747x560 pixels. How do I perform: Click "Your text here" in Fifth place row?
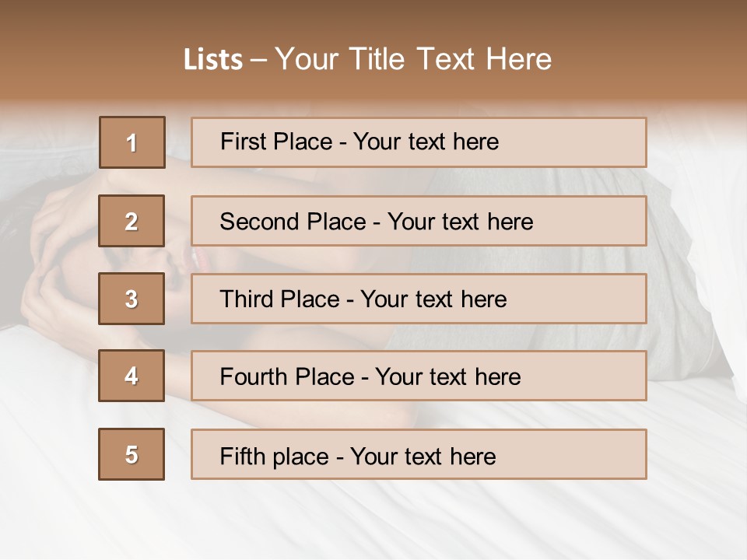click(x=423, y=456)
